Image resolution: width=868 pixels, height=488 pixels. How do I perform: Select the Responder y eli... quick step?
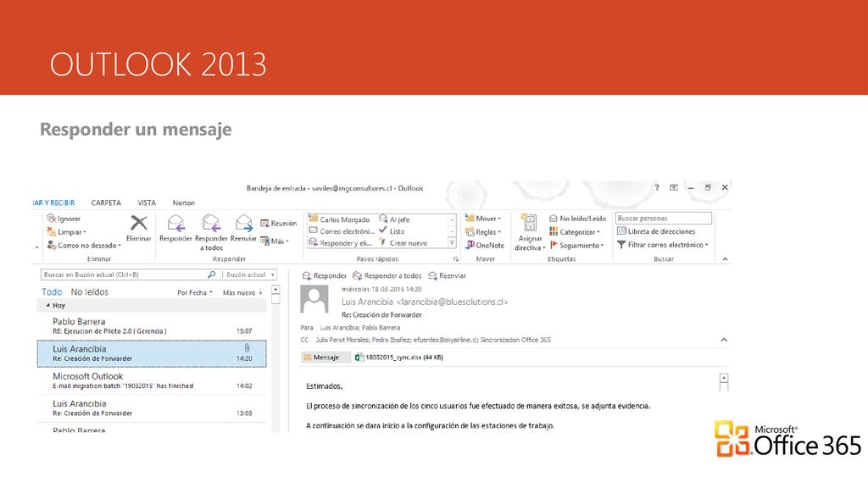(x=341, y=242)
